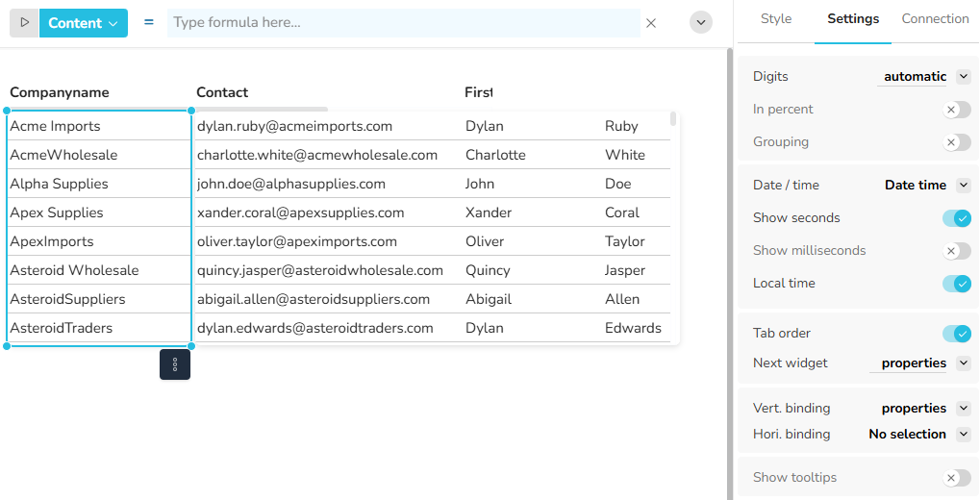Disable the Tab order switch

click(x=956, y=334)
